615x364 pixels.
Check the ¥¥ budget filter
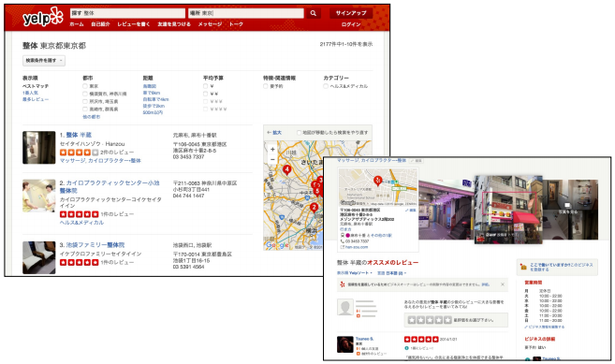[206, 94]
